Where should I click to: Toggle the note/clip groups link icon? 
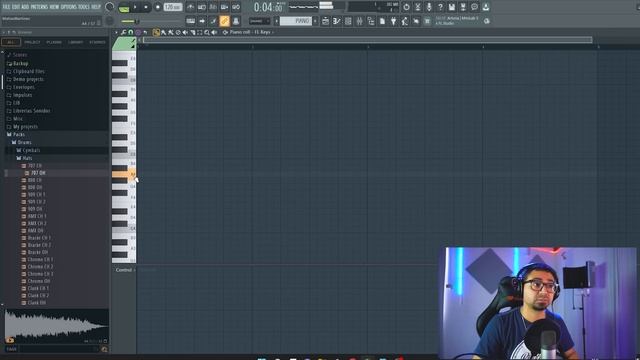pos(213,21)
